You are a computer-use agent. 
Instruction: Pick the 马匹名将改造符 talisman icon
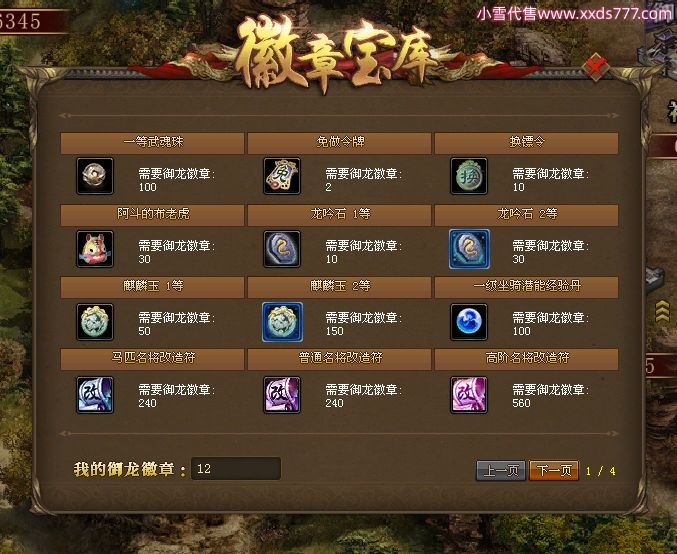pyautogui.click(x=95, y=395)
